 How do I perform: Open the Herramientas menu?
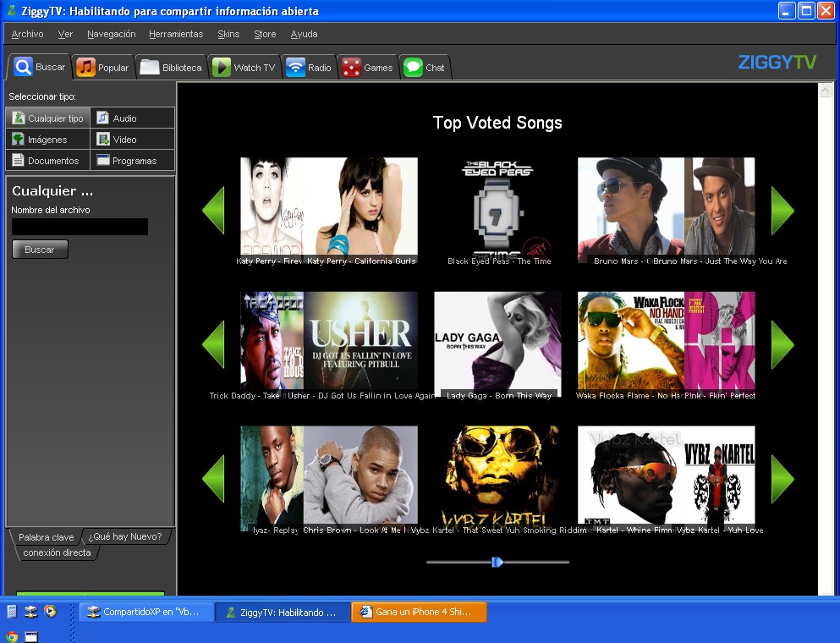(x=176, y=34)
